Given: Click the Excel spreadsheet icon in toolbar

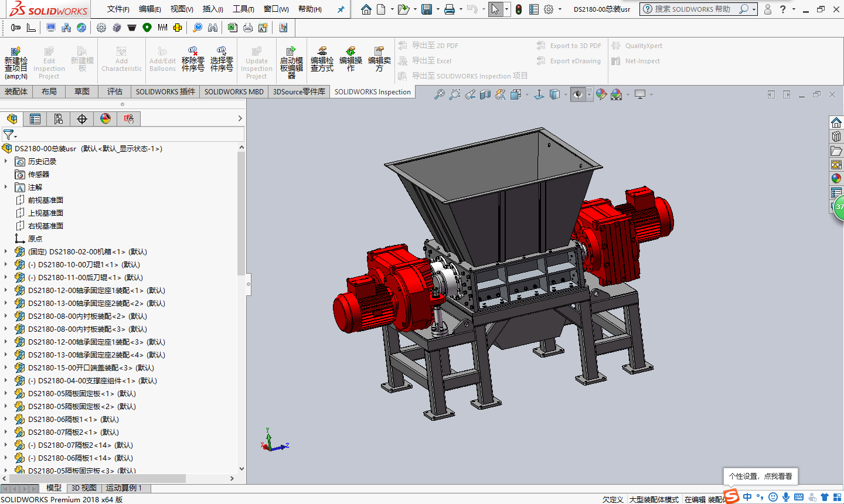Looking at the screenshot, I should [233, 28].
